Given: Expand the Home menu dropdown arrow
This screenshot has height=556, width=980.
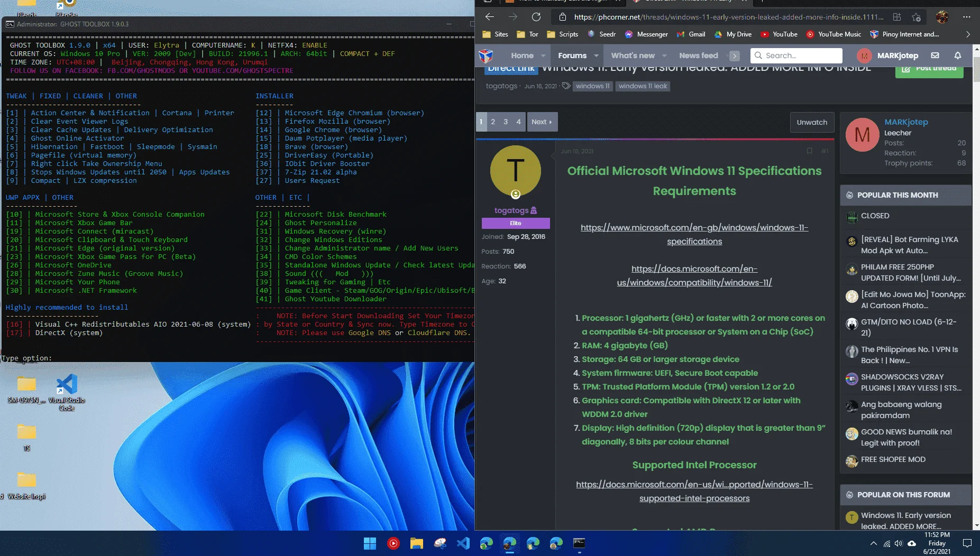Looking at the screenshot, I should pos(543,55).
